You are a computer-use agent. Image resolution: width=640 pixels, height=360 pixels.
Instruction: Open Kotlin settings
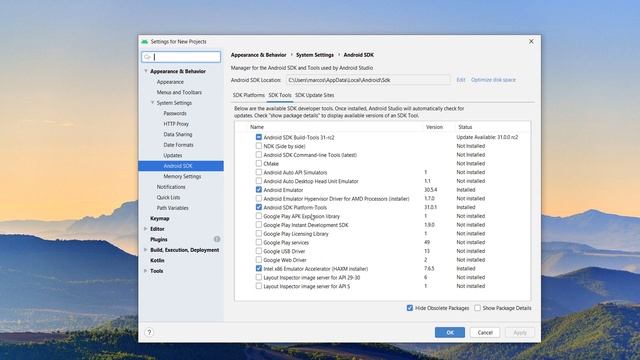[x=157, y=260]
